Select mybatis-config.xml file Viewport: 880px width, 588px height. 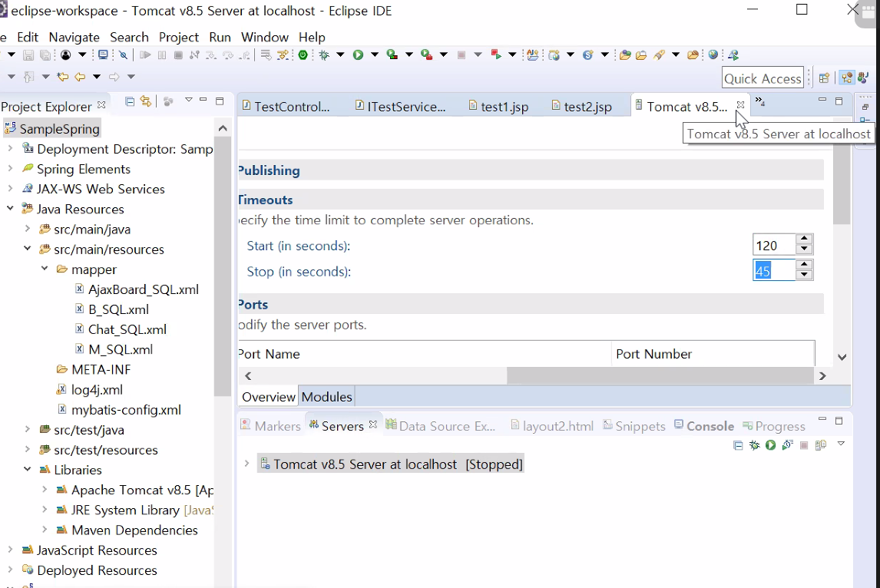coord(119,410)
